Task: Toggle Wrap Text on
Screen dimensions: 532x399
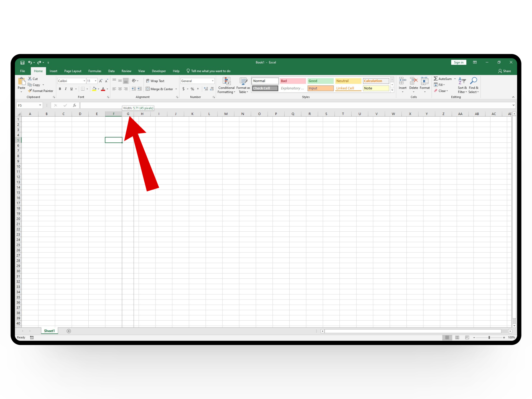Action: click(155, 81)
